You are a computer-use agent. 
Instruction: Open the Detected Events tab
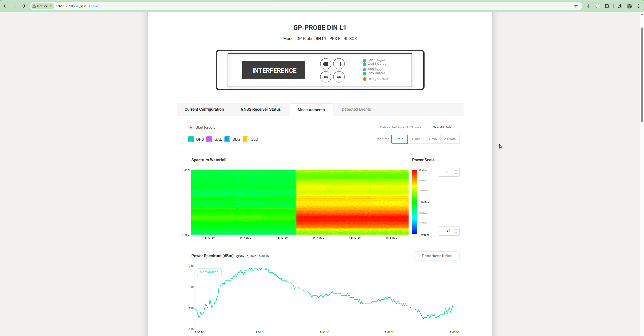[x=356, y=109]
